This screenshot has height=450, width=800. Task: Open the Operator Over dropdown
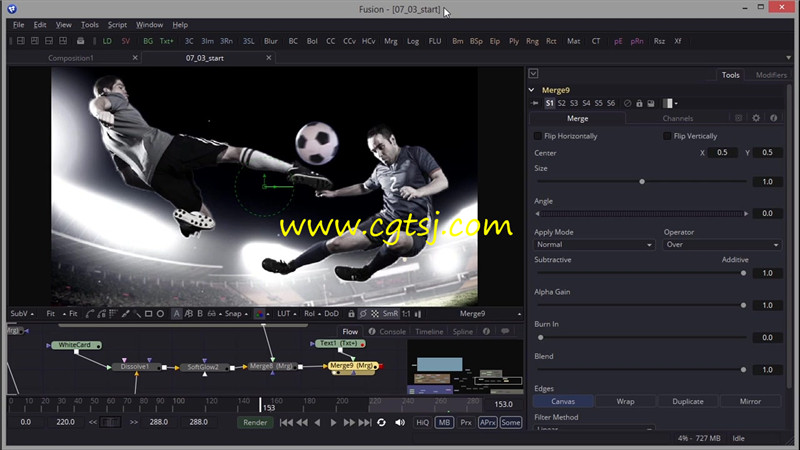click(x=722, y=244)
